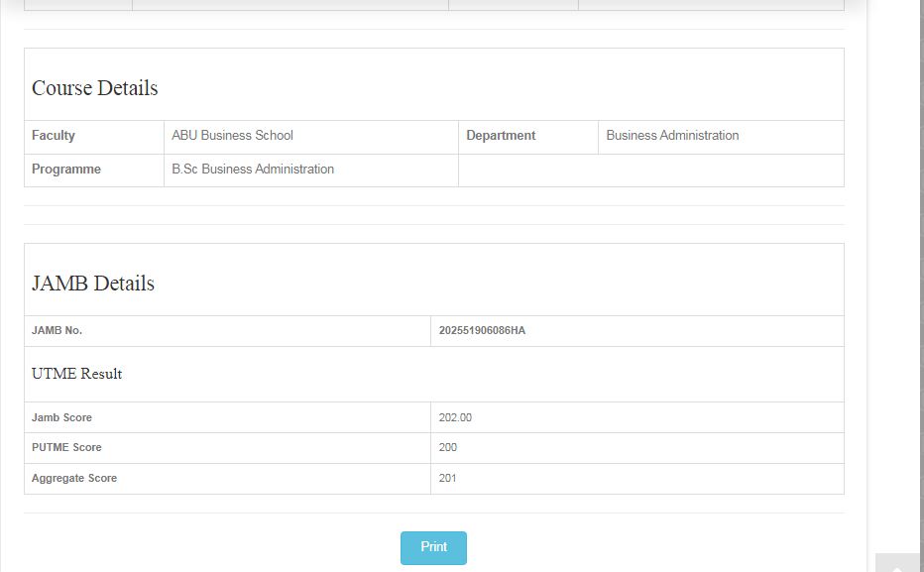Click the Business Administration department value
This screenshot has height=572, width=924.
672,136
